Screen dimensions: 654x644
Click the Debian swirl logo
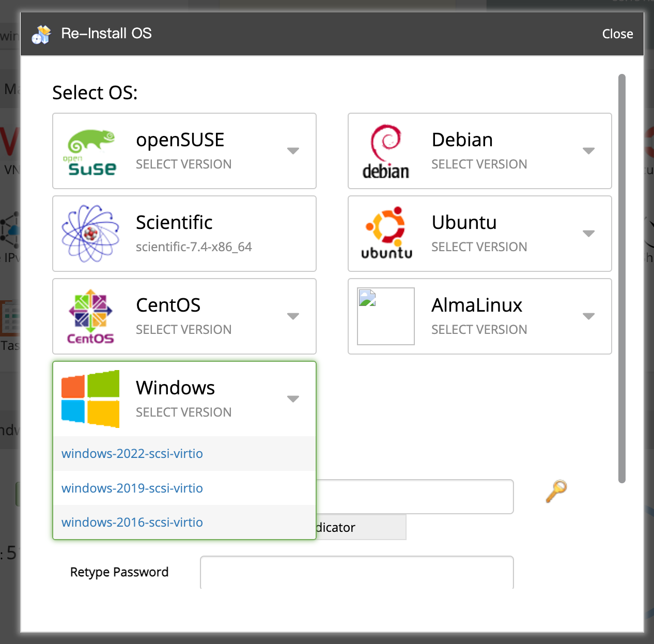(x=386, y=151)
